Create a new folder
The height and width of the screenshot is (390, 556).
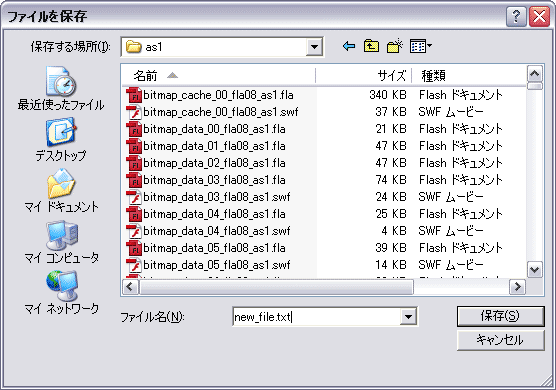[x=395, y=46]
